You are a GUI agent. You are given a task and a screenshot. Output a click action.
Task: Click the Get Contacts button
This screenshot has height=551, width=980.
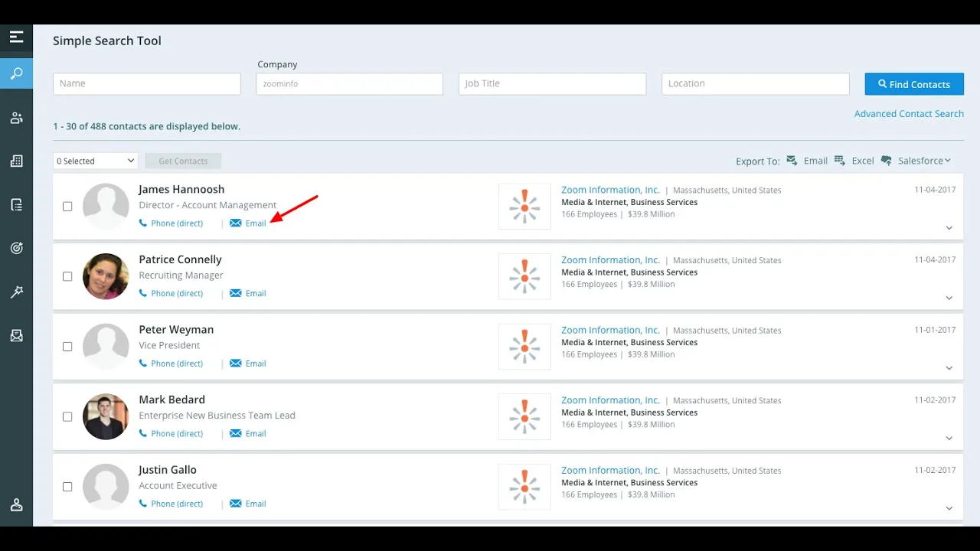click(x=183, y=161)
